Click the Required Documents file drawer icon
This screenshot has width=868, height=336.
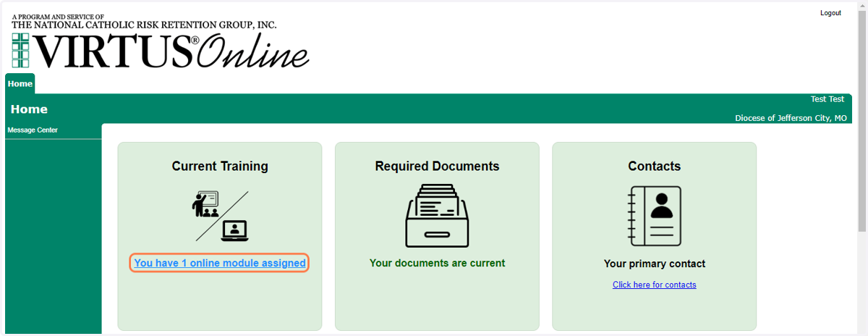coord(437,215)
